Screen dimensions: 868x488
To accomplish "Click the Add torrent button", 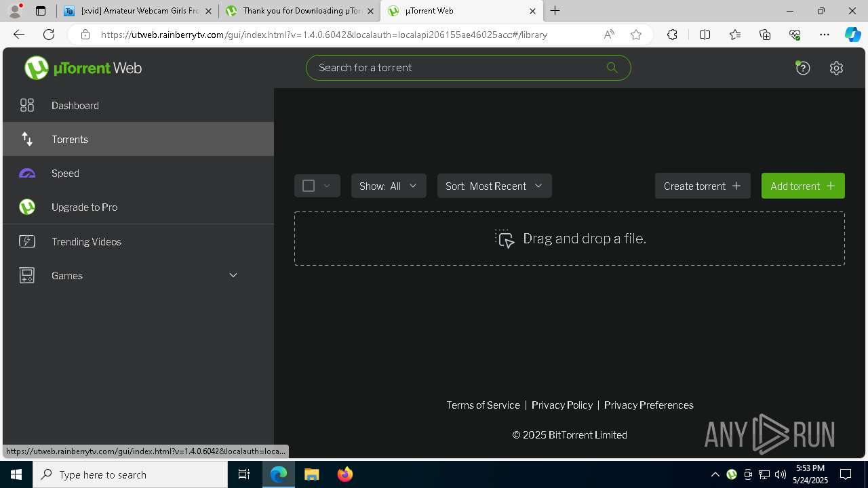I will [x=803, y=186].
